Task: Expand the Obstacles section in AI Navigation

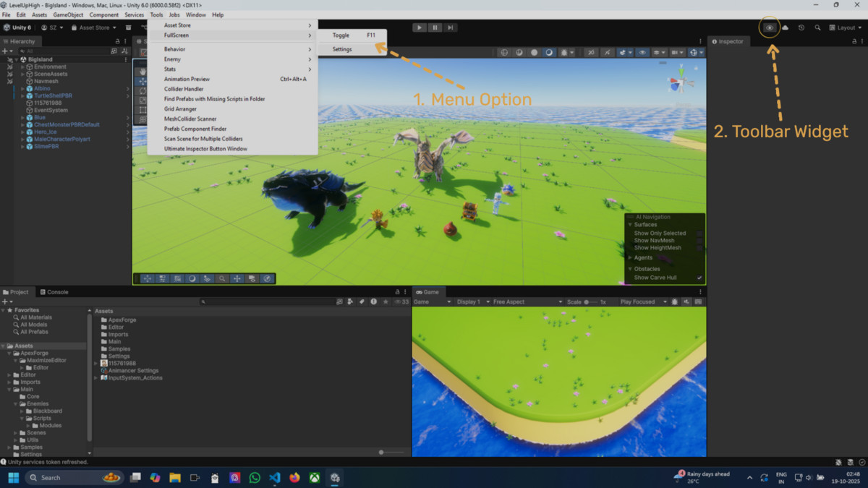Action: tap(630, 268)
